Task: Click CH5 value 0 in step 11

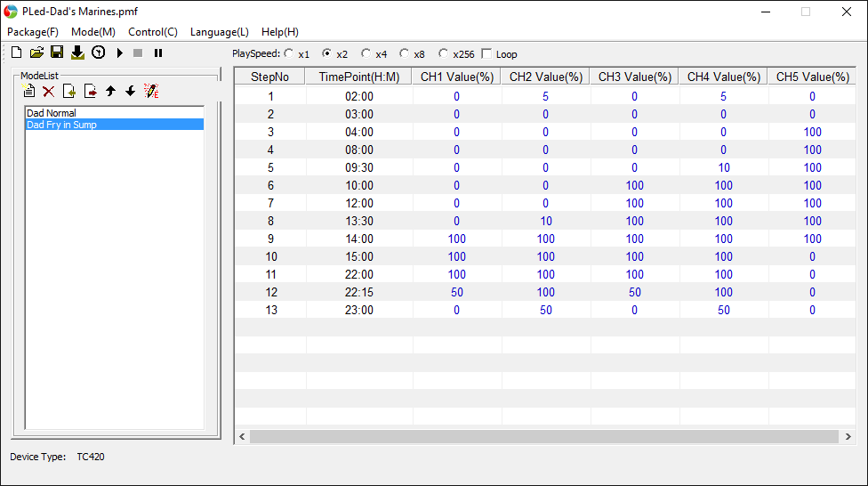Action: pos(812,274)
